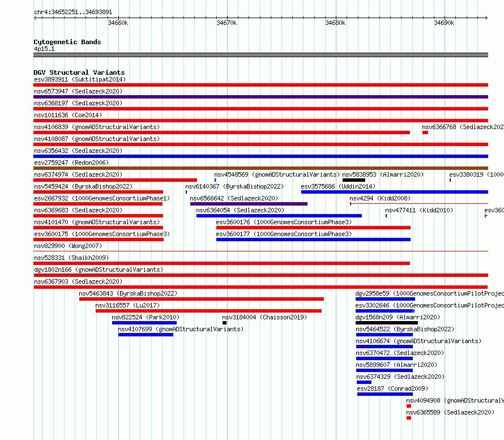The image size is (504, 440).
Task: Click nsv5464522 (ByrskaBishop2022) label
Action: 405,329
